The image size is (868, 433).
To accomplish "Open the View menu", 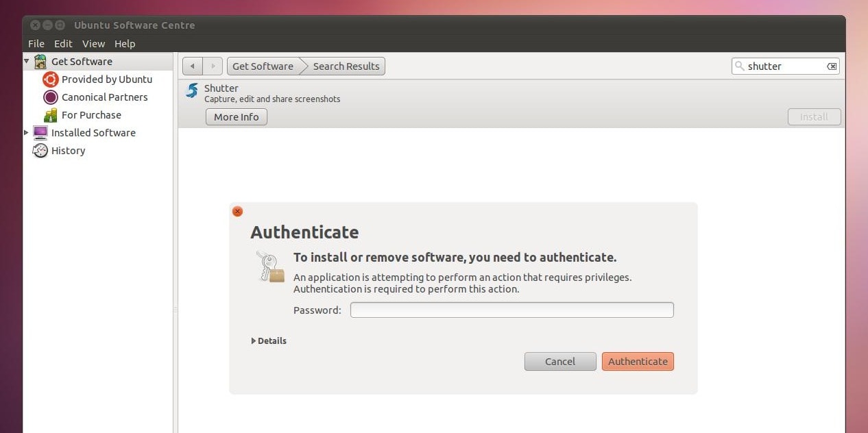I will [x=93, y=43].
